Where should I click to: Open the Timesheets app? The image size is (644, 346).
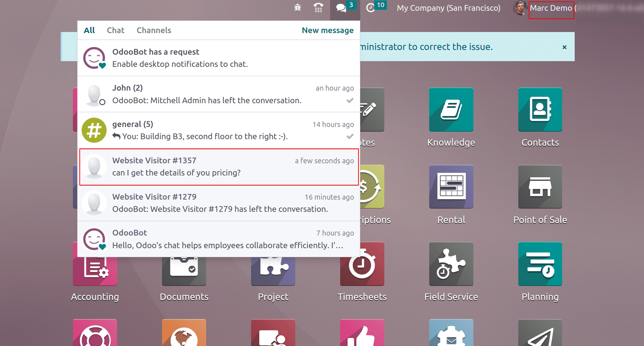362,264
